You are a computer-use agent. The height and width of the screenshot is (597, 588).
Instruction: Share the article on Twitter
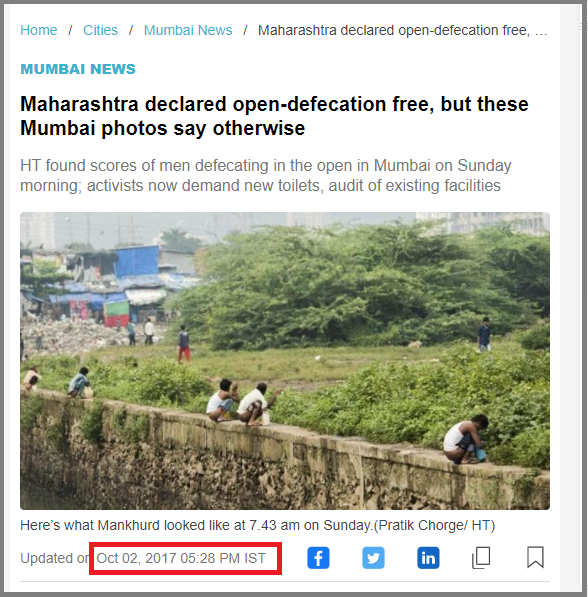pyautogui.click(x=373, y=558)
